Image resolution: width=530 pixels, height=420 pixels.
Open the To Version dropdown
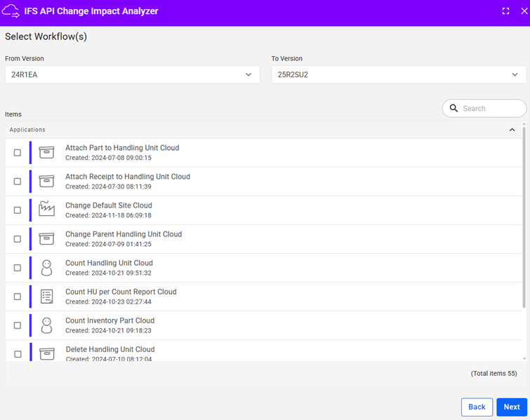[x=398, y=74]
